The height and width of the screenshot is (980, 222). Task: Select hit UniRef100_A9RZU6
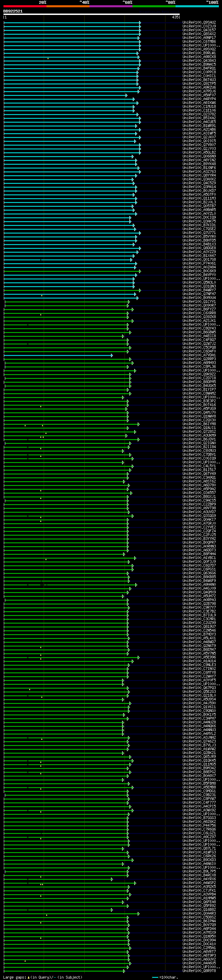tap(199, 88)
